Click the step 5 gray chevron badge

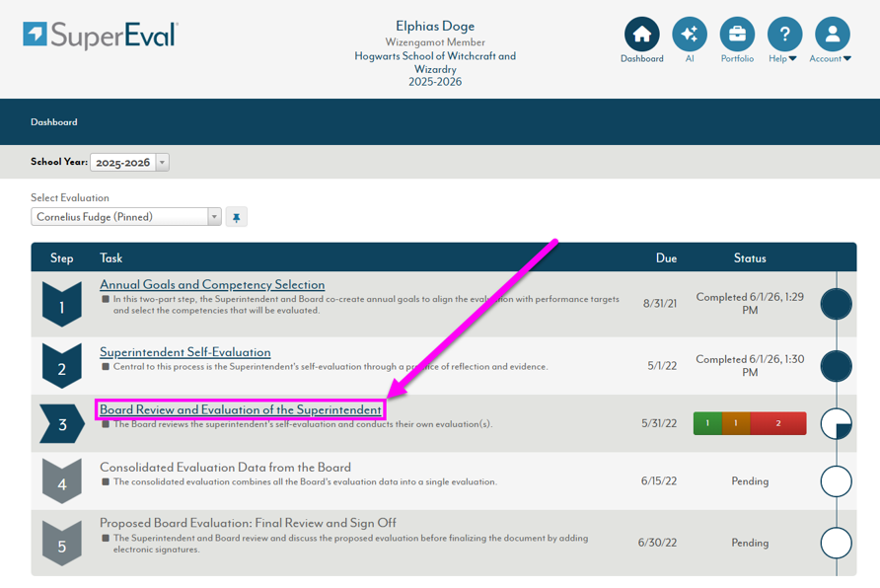pyautogui.click(x=62, y=544)
